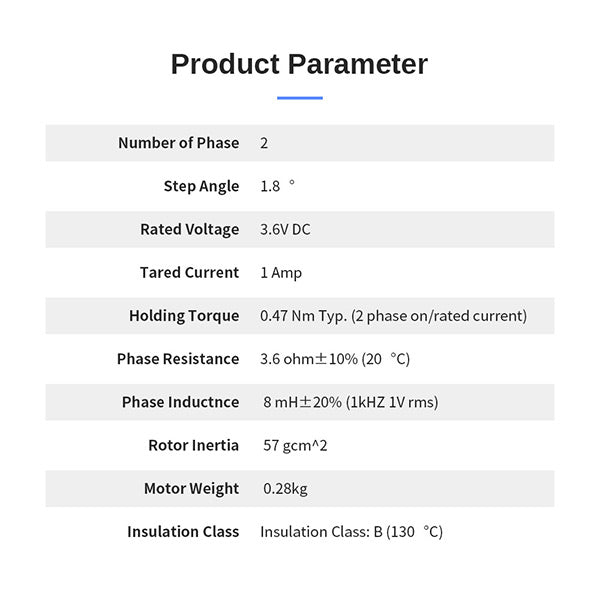Screen dimensions: 600x600
Task: Click the 1.8 ° step angle value
Action: click(278, 186)
